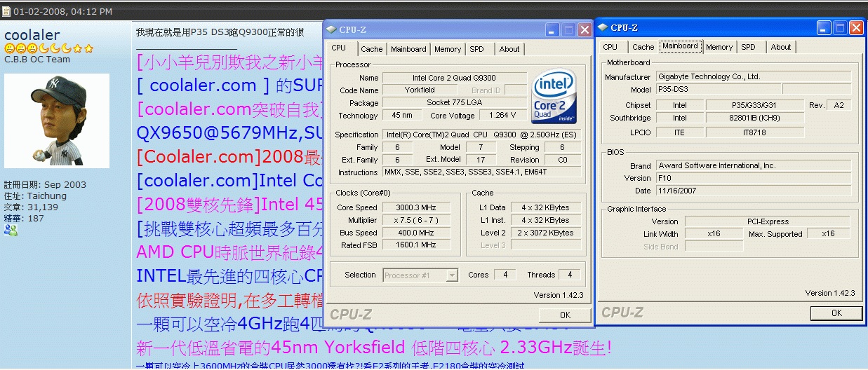Click the BIOS Date value 11/16/2007
The height and width of the screenshot is (370, 868).
(754, 191)
